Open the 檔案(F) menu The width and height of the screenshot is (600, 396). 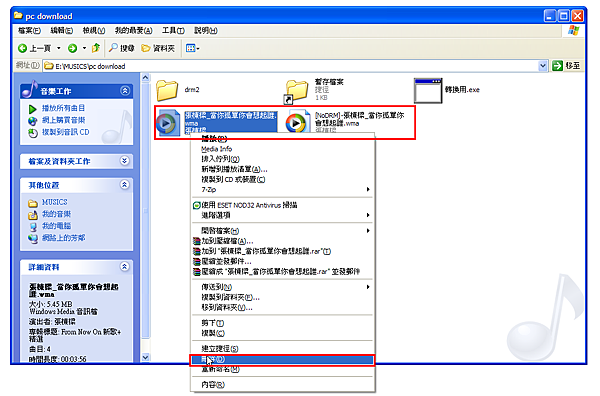29,30
